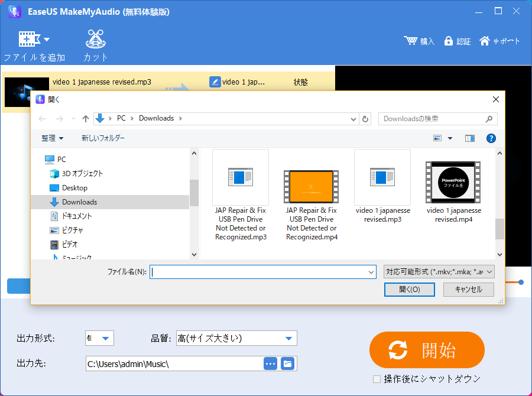Select video 1 japanesse revised.mp4 file

[x=453, y=192]
